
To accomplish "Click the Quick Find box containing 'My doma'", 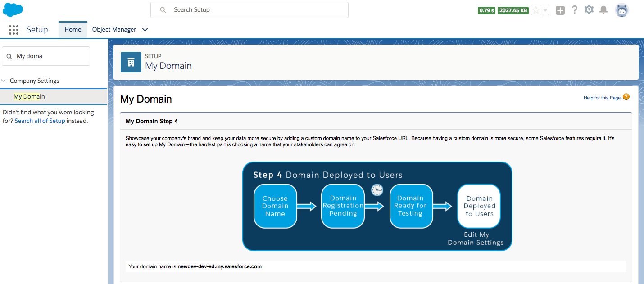I will pos(46,56).
